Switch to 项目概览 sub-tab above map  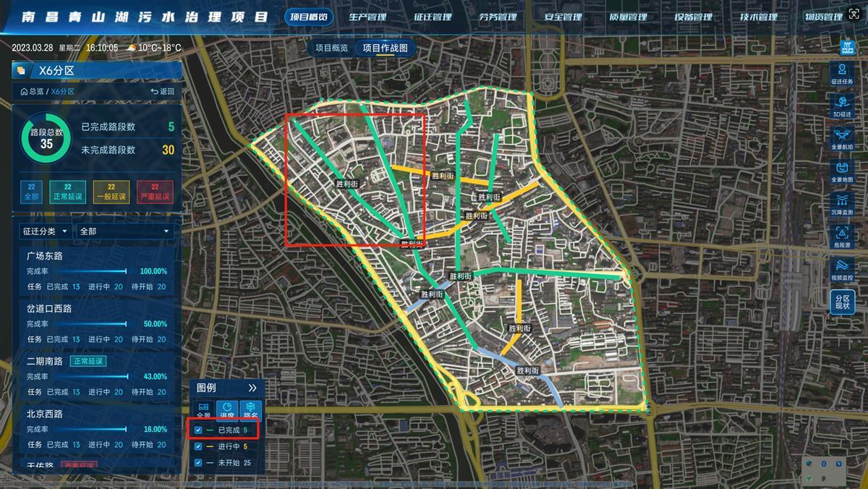coord(331,48)
